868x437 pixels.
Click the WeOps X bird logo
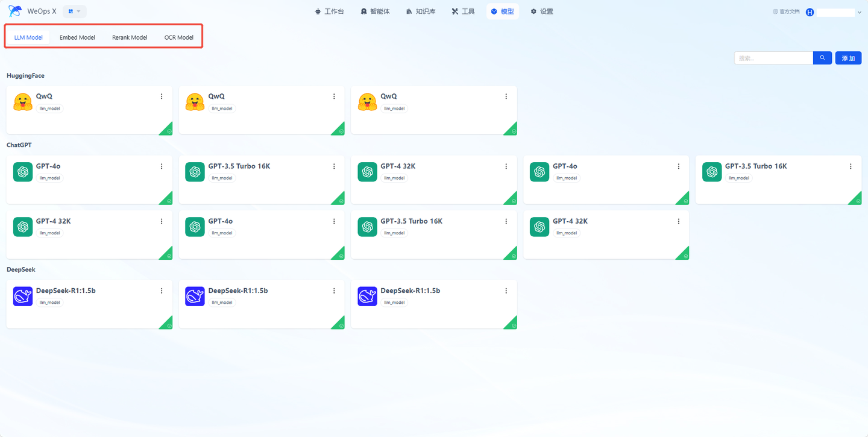point(15,11)
